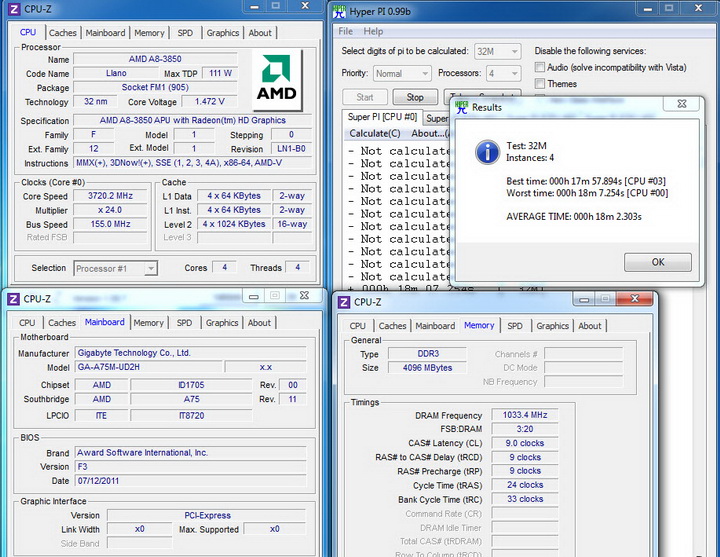Select Caches tab in Memory CPU-Z window

pyautogui.click(x=392, y=326)
